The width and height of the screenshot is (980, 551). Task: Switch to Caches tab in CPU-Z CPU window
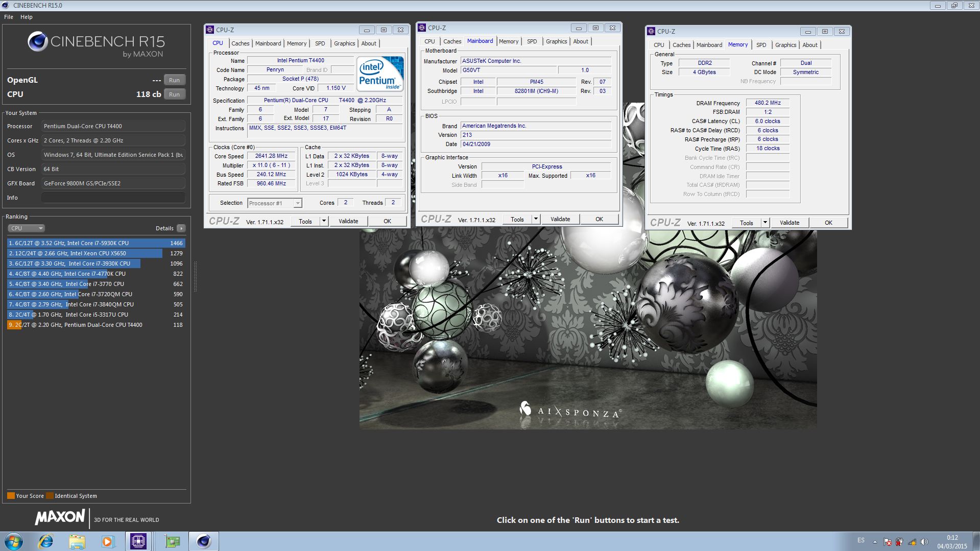pyautogui.click(x=241, y=43)
